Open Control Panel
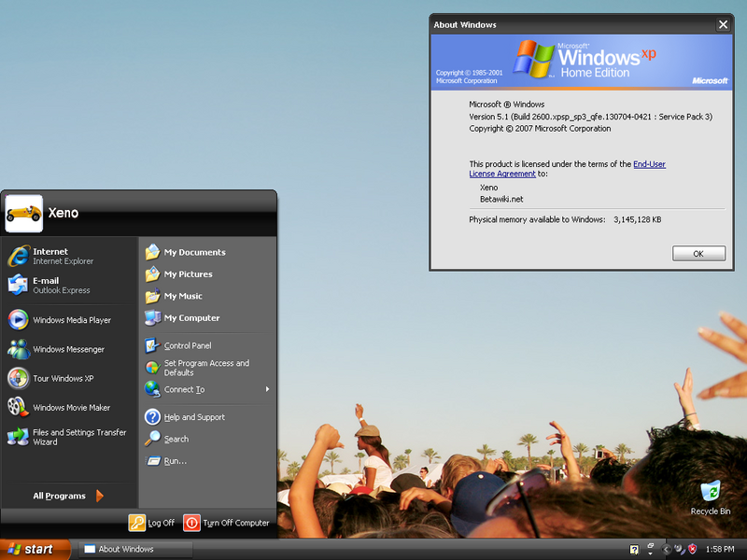Image resolution: width=747 pixels, height=560 pixels. [187, 345]
